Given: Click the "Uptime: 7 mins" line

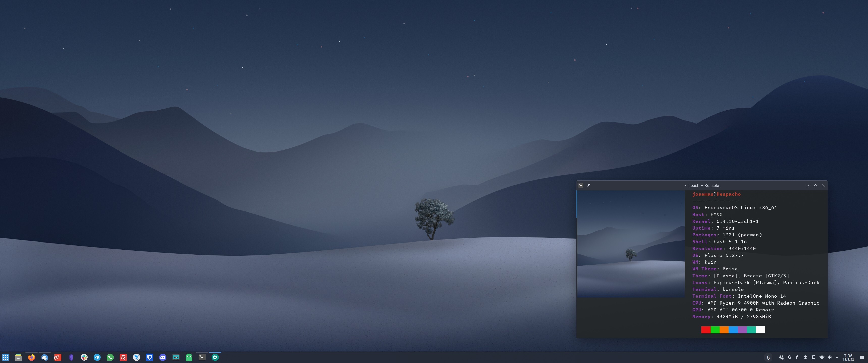Looking at the screenshot, I should (x=713, y=228).
